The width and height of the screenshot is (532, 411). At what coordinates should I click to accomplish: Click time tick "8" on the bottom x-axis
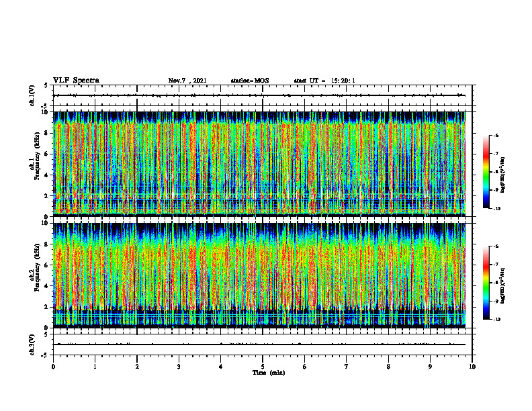[x=388, y=367]
